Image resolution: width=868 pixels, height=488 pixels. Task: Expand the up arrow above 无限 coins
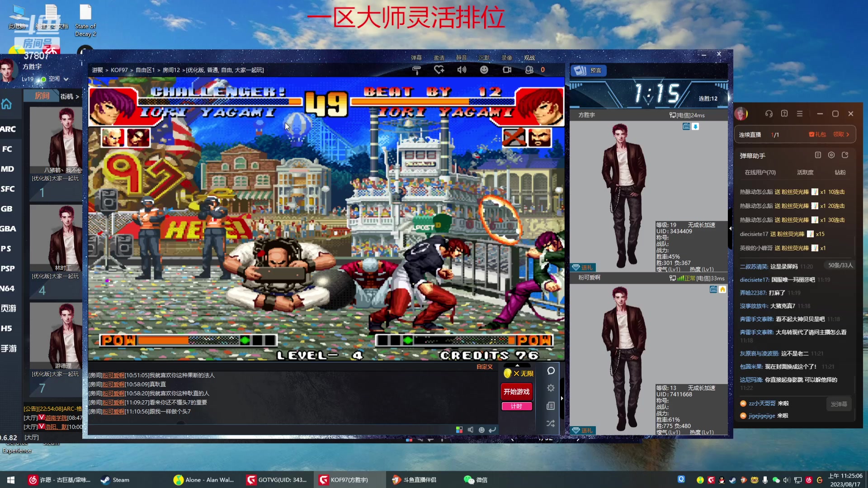[517, 365]
